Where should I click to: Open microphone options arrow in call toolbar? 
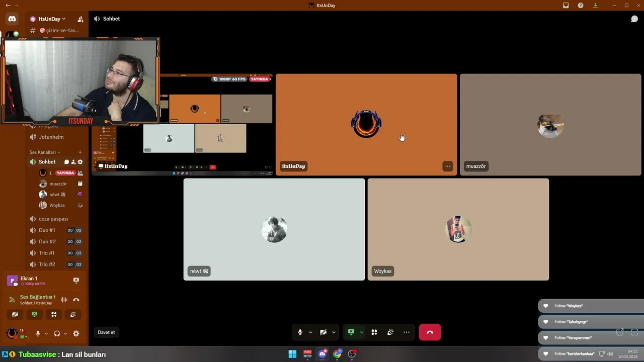[x=310, y=332]
